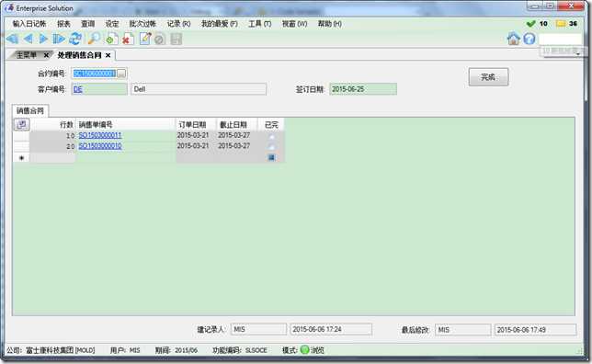
Task: Click created timestamp 2015-06-06 17:24
Action: pyautogui.click(x=331, y=329)
